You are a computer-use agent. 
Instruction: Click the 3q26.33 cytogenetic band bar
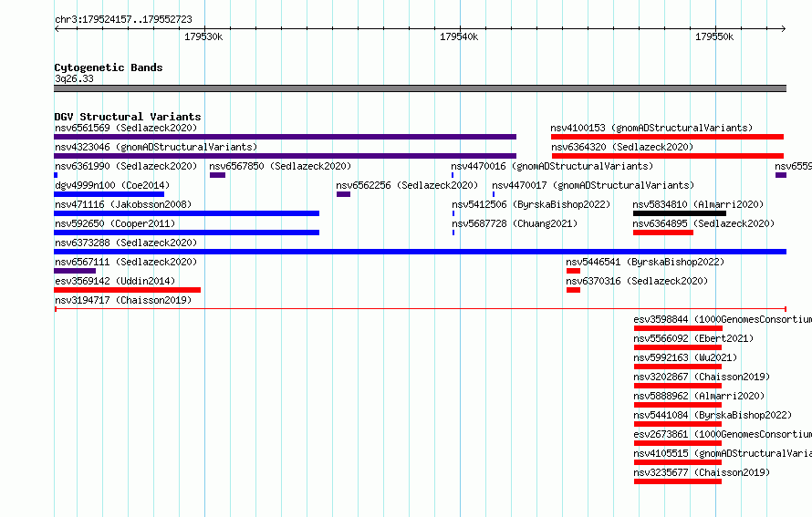pyautogui.click(x=420, y=88)
